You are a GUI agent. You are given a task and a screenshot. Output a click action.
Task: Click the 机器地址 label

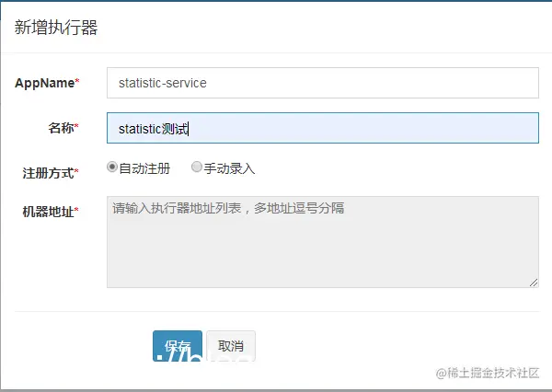(x=51, y=212)
